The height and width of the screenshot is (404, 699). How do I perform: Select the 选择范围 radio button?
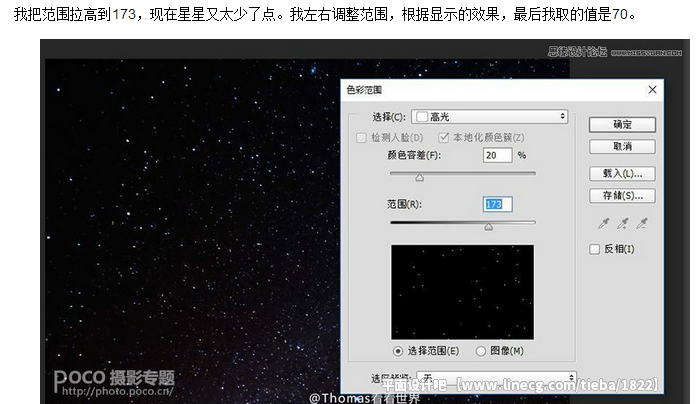(x=398, y=351)
